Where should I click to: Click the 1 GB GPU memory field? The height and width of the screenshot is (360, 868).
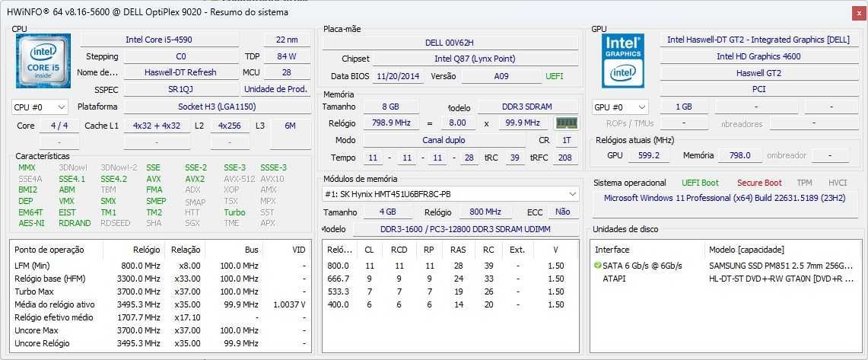(684, 107)
